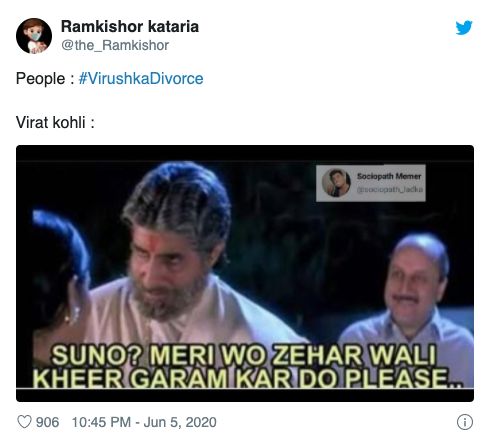Click the Sociopath Memer name watermark
Image resolution: width=490 pixels, height=442 pixels.
(389, 176)
